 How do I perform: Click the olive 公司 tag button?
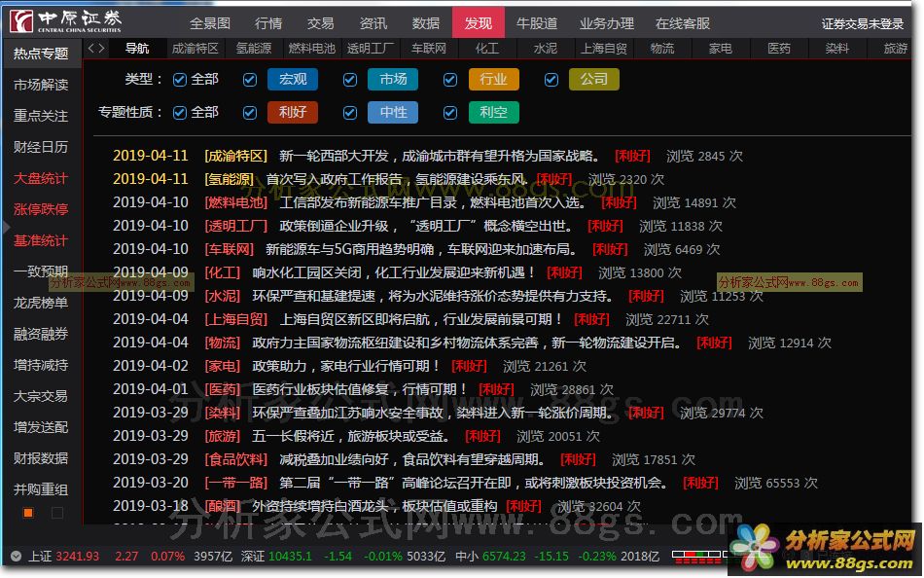click(x=594, y=79)
